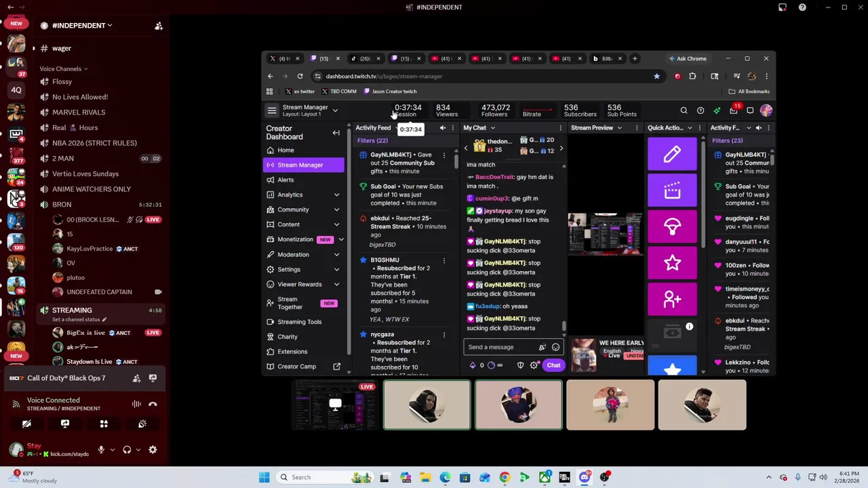Click the Bits icon under chat
Screen dimensions: 868x488
pos(473,365)
